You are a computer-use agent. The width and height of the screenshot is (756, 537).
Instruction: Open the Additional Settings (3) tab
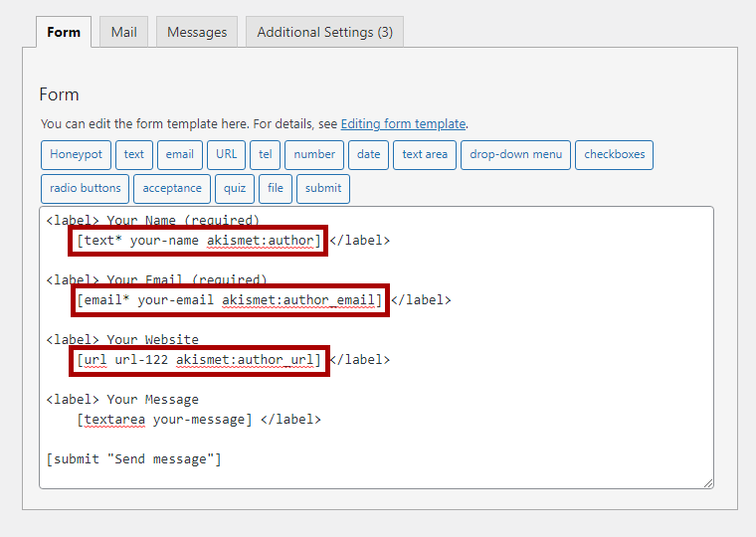[324, 32]
